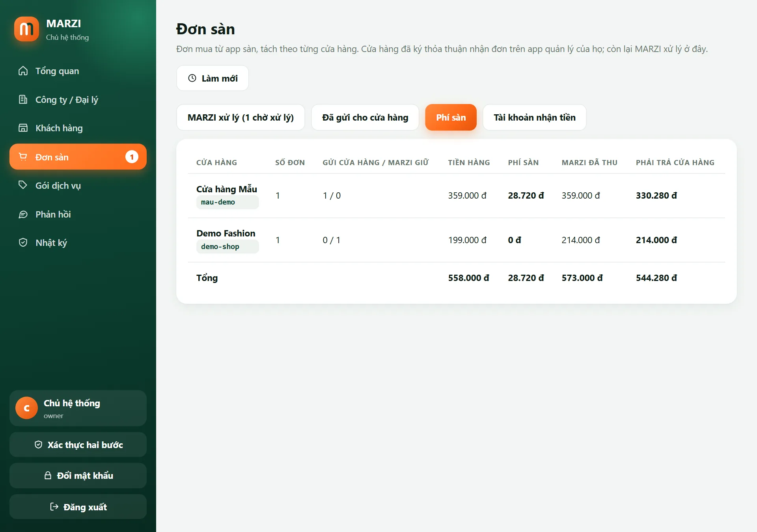Open Tài khoản nhận tiền tab
The width and height of the screenshot is (757, 532).
(x=534, y=117)
